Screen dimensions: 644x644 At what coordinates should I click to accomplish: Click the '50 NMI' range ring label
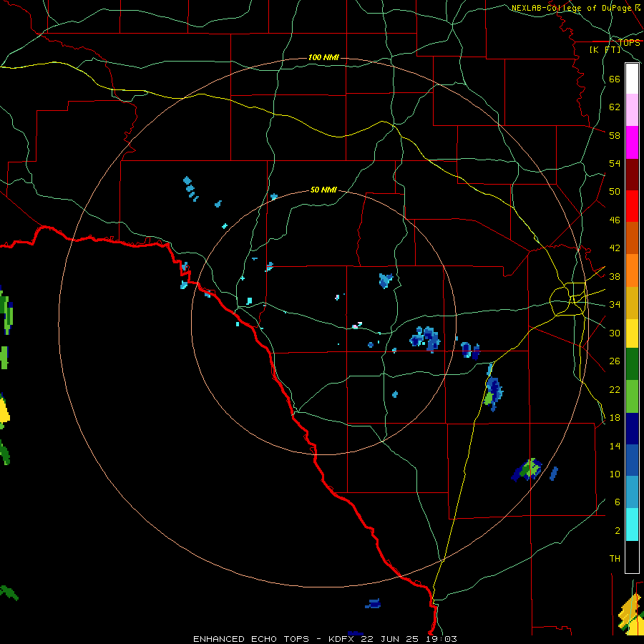[x=323, y=190]
